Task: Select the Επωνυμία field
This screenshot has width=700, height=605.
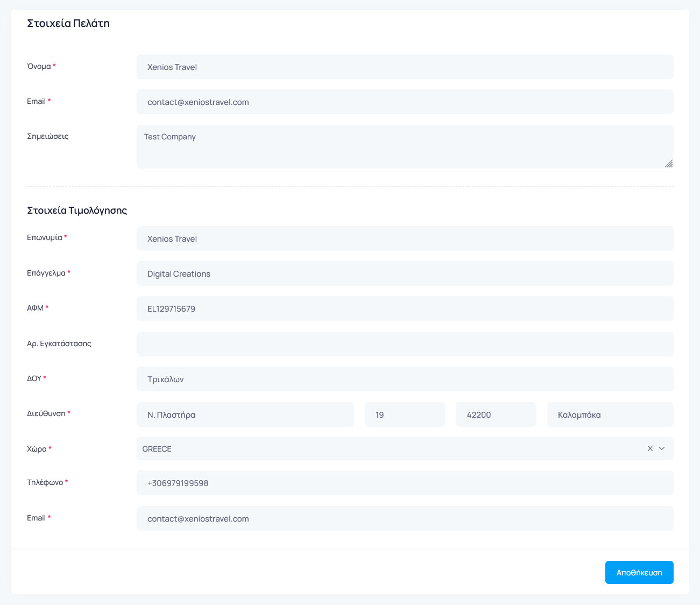Action: [405, 238]
